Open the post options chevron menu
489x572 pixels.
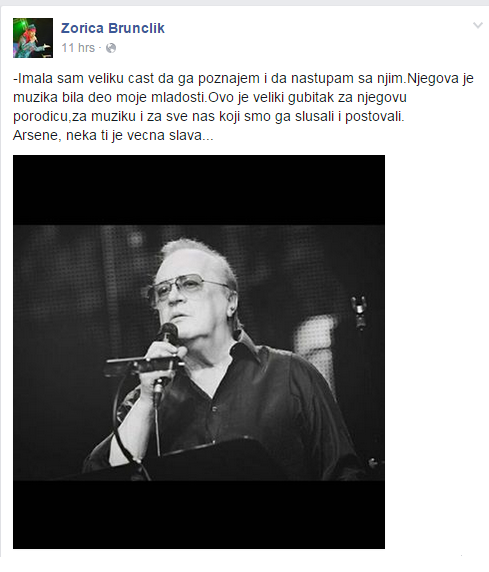tap(478, 26)
